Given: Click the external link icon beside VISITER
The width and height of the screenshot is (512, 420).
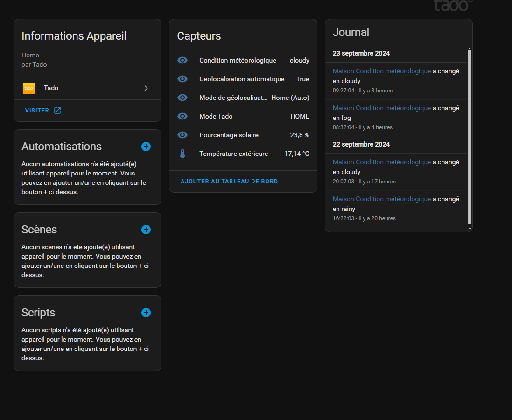Looking at the screenshot, I should 57,111.
